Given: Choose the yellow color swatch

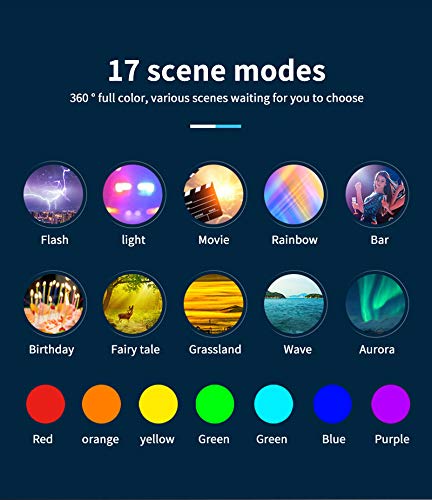Looking at the screenshot, I should [x=158, y=404].
